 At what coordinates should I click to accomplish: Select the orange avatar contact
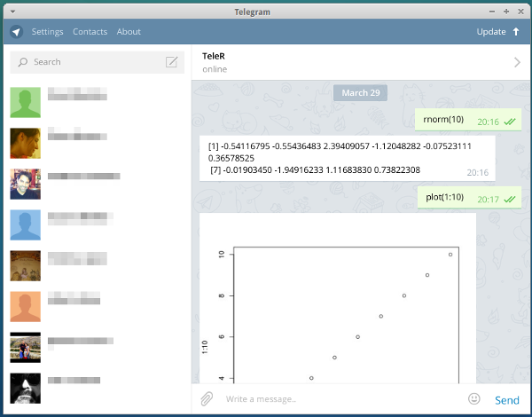pyautogui.click(x=25, y=306)
